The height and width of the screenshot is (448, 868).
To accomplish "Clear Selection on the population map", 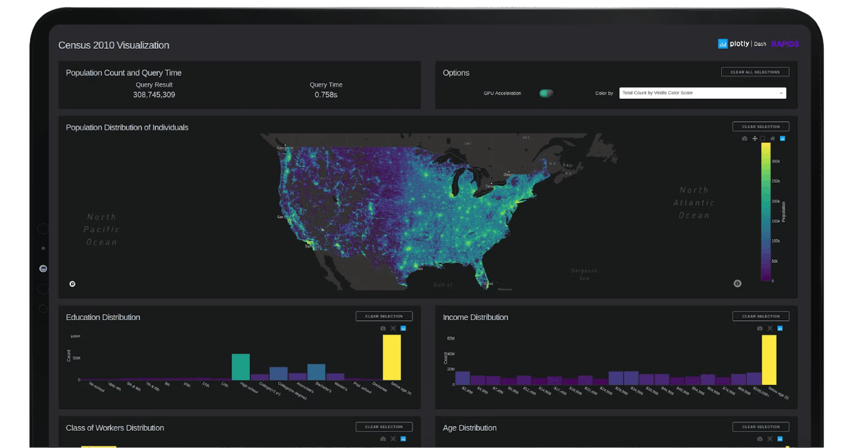I will 760,126.
